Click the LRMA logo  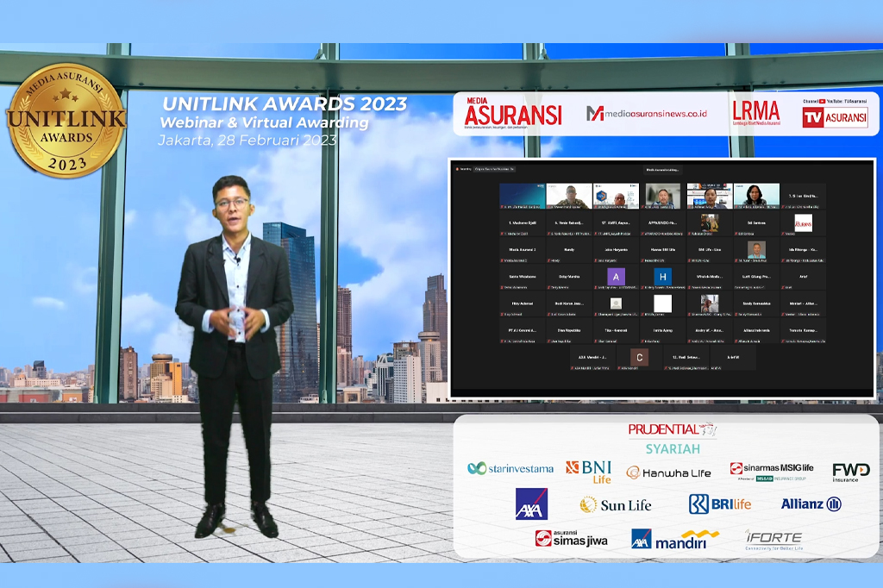756,113
